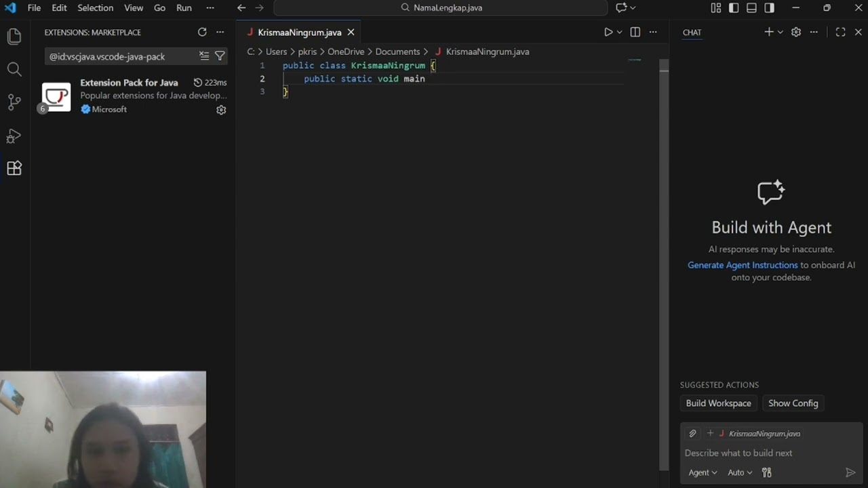Screen dimensions: 868x488
Task: Click line number 2 in the gutter
Action: pyautogui.click(x=262, y=79)
